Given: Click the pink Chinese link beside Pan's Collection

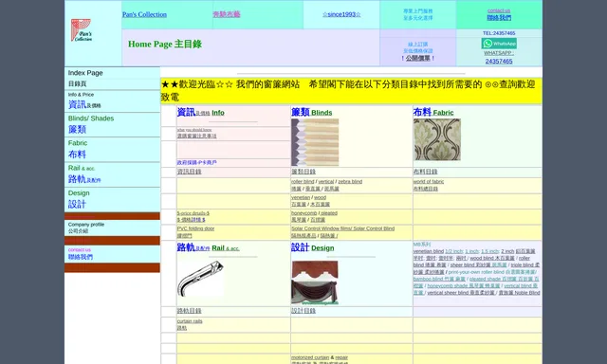Looking at the screenshot, I should (x=227, y=14).
